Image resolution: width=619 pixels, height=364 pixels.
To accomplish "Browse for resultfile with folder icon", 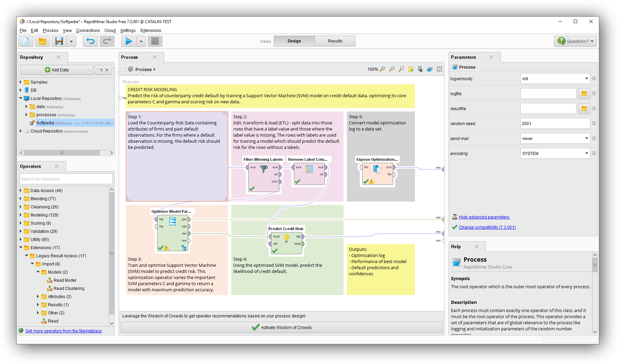I will (x=584, y=108).
